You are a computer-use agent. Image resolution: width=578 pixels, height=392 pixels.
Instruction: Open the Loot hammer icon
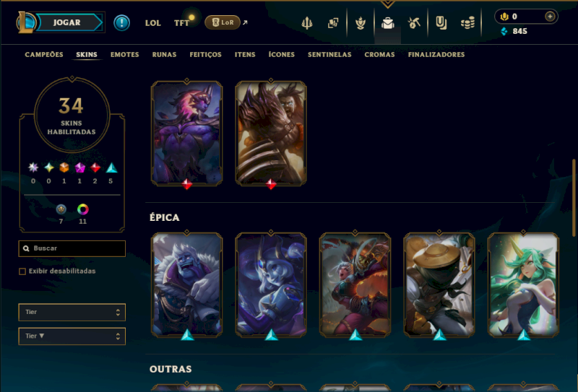coord(414,23)
